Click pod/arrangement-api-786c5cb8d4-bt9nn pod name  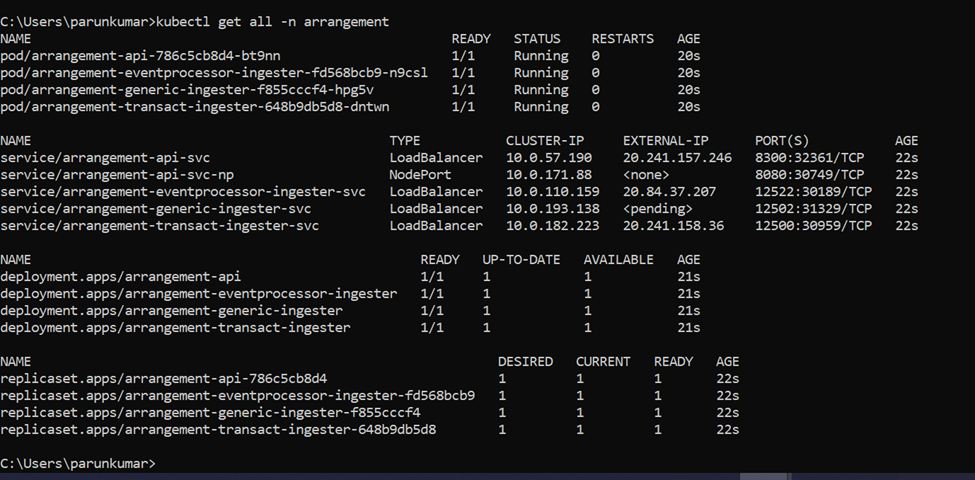click(x=140, y=56)
